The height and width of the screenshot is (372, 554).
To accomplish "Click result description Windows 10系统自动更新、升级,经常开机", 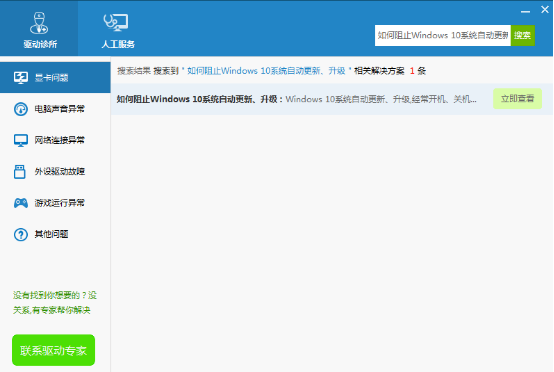I will click(381, 99).
